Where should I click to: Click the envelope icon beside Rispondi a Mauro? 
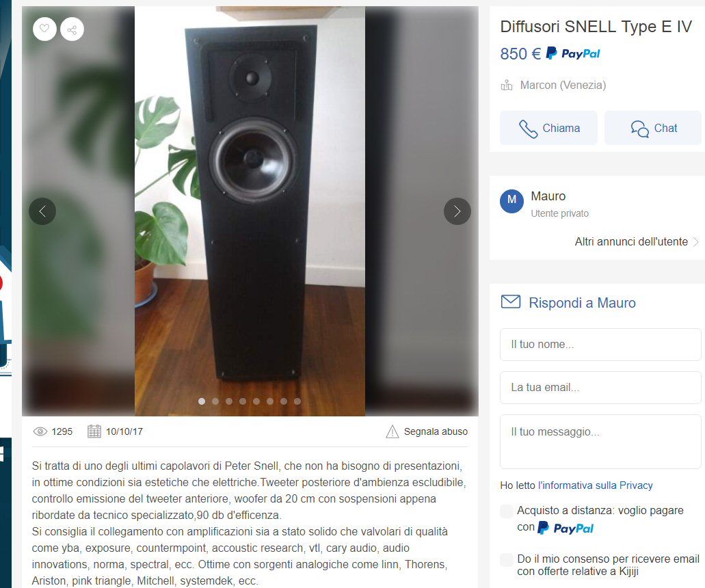click(x=511, y=302)
